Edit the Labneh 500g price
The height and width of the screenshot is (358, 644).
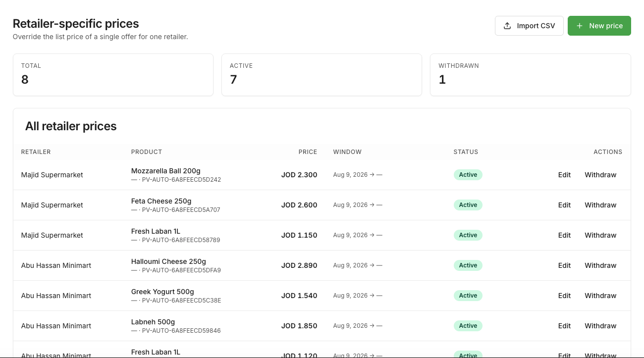[x=564, y=326]
